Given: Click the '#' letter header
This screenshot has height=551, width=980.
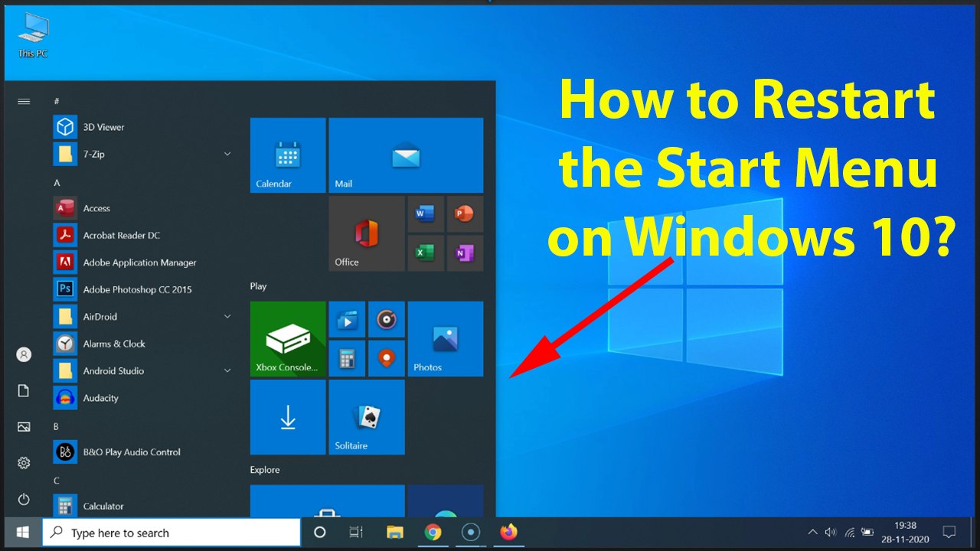Looking at the screenshot, I should pos(57,101).
